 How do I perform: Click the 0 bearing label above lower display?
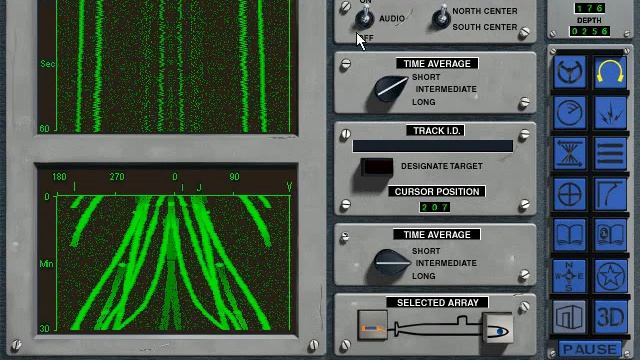pyautogui.click(x=175, y=177)
